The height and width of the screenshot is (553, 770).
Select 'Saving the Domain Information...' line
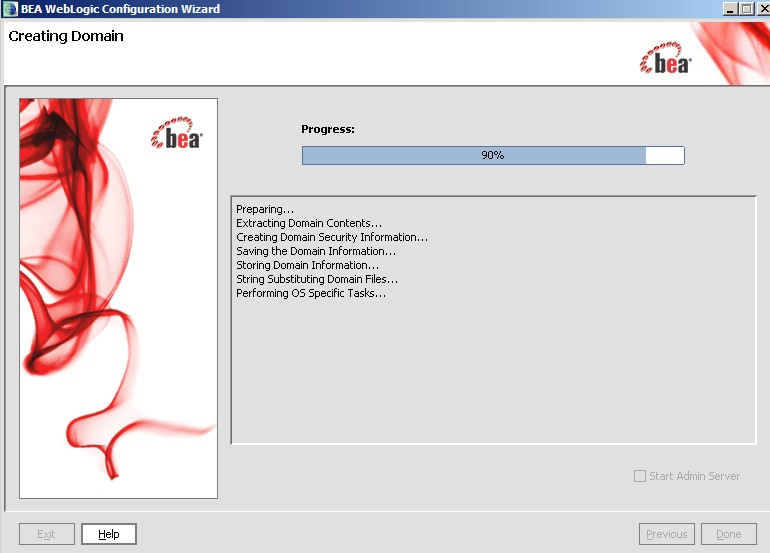(316, 251)
